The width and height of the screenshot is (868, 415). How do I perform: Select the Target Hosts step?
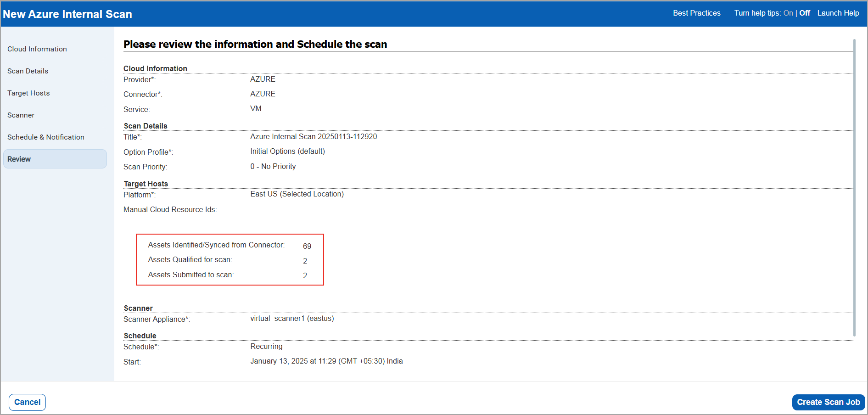(x=28, y=93)
